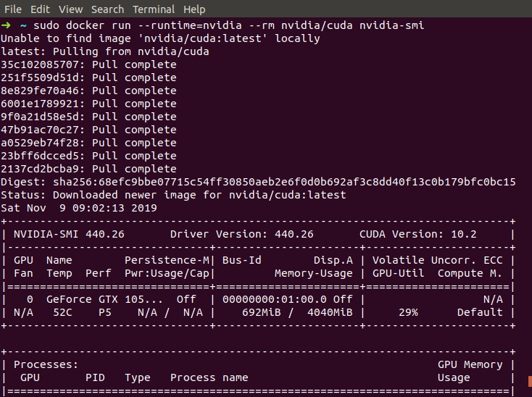
Task: Click the orange scrollbar handle
Action: [530, 381]
